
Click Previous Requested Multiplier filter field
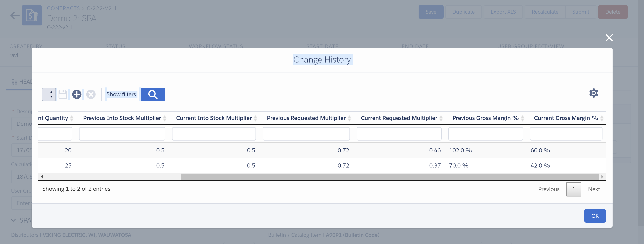click(x=306, y=134)
